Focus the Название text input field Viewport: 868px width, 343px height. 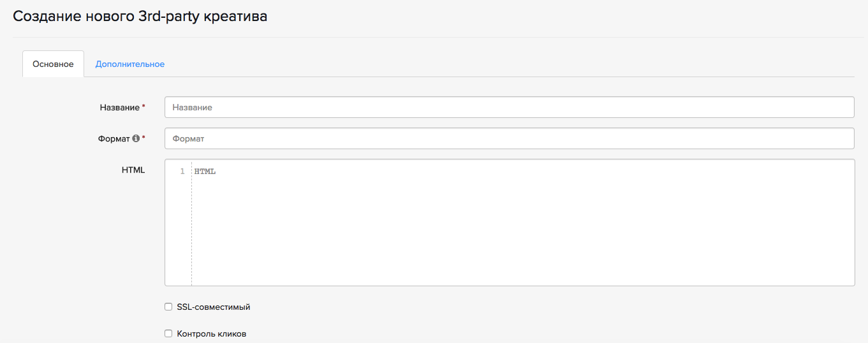pos(509,107)
